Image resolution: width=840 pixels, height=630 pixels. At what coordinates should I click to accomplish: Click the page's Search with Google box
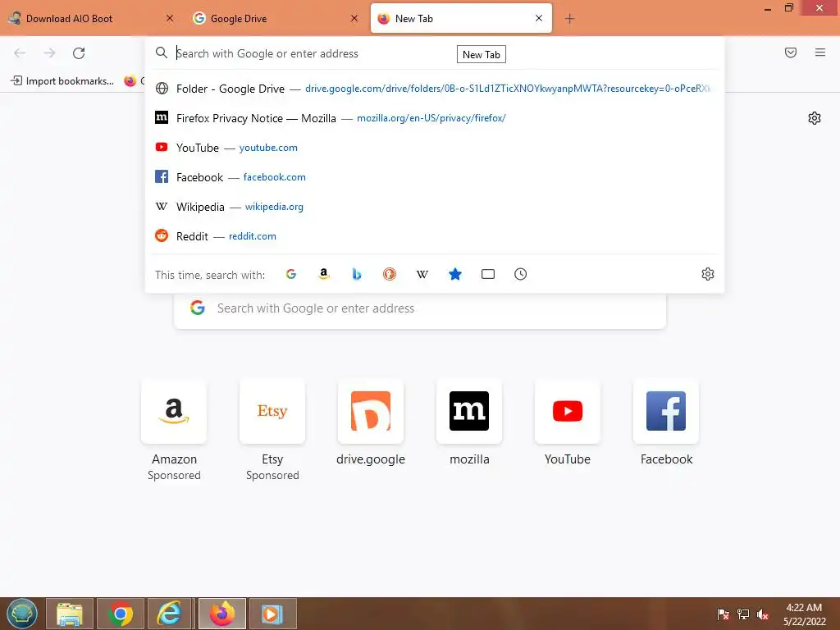pos(420,308)
